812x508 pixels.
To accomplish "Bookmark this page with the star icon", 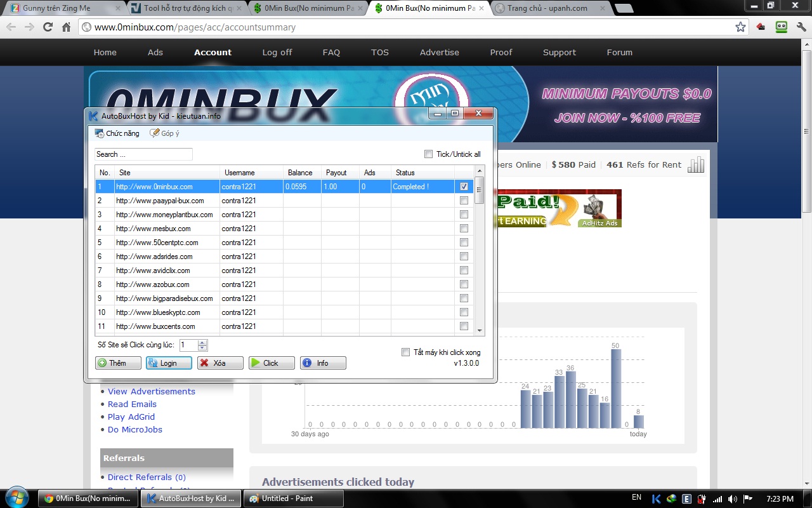I will 740,27.
